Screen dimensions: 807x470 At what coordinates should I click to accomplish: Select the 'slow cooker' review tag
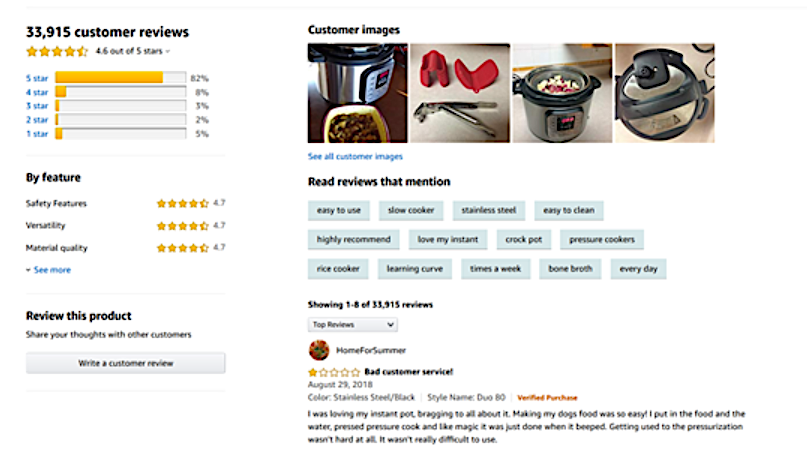(x=411, y=210)
